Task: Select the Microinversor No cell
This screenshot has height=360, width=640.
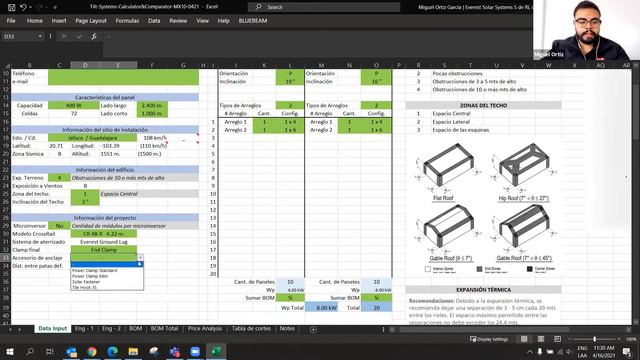Action: pyautogui.click(x=59, y=225)
